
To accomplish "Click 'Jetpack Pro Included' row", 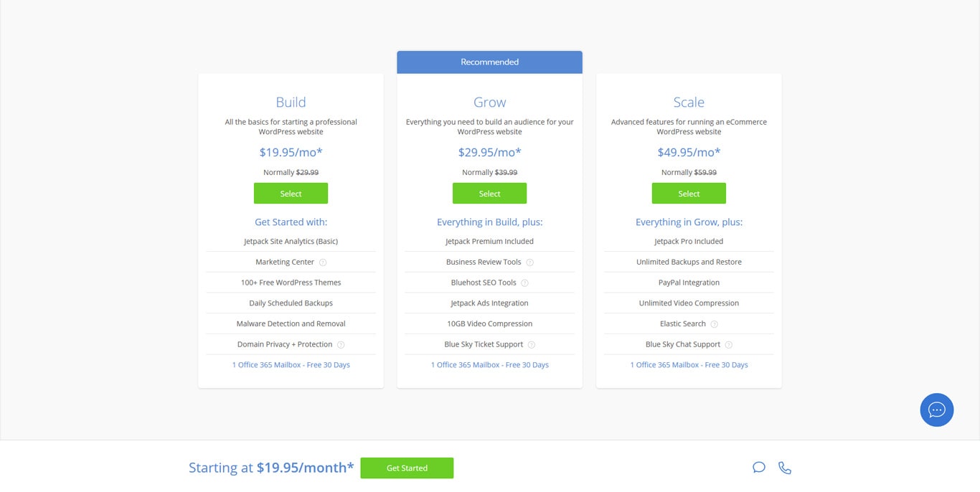I will click(x=689, y=242).
